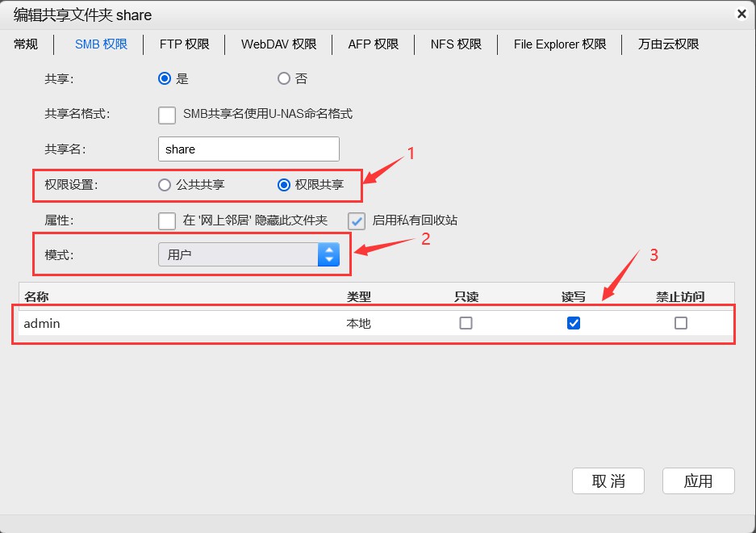Open the NFS 权限 tab
Image resolution: width=756 pixels, height=533 pixels.
click(456, 44)
